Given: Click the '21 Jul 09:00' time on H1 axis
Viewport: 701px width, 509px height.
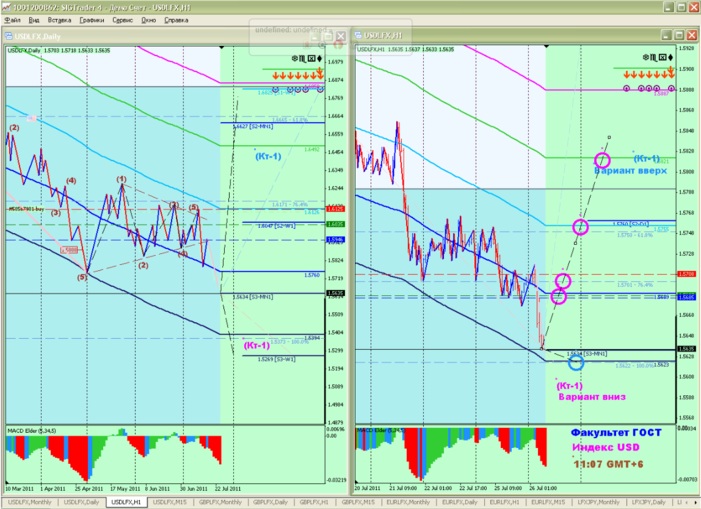Looking at the screenshot, I should pos(403,488).
